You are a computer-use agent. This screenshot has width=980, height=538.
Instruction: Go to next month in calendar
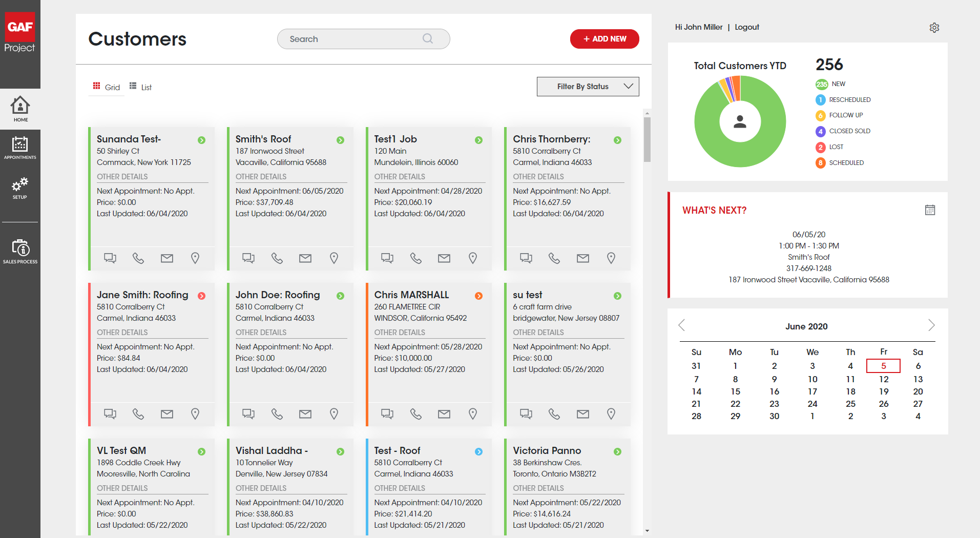(x=931, y=325)
